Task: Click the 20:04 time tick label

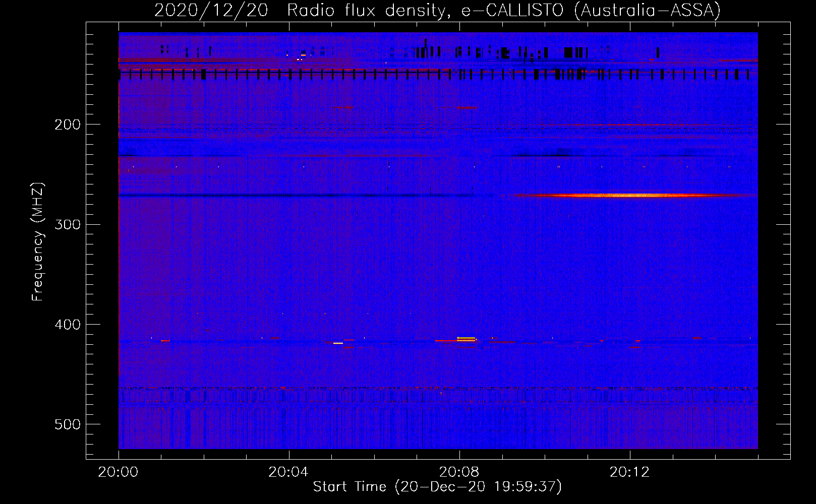Action: [x=288, y=472]
